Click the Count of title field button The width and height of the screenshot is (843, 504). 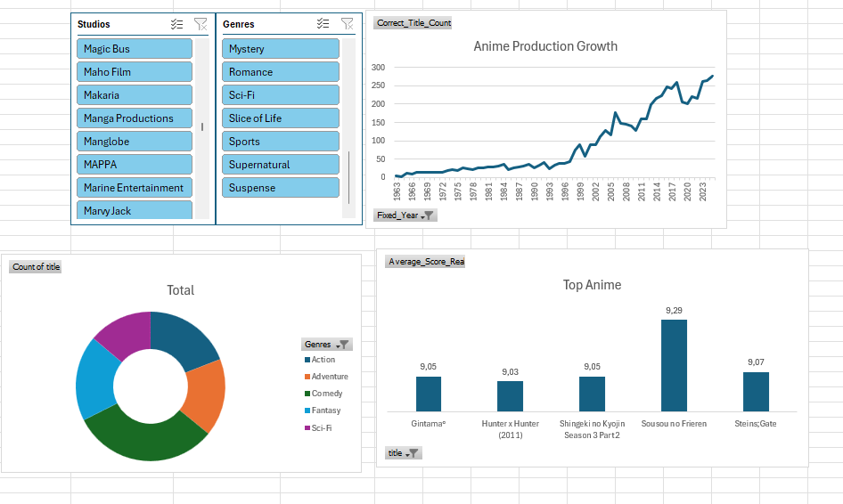click(x=36, y=267)
